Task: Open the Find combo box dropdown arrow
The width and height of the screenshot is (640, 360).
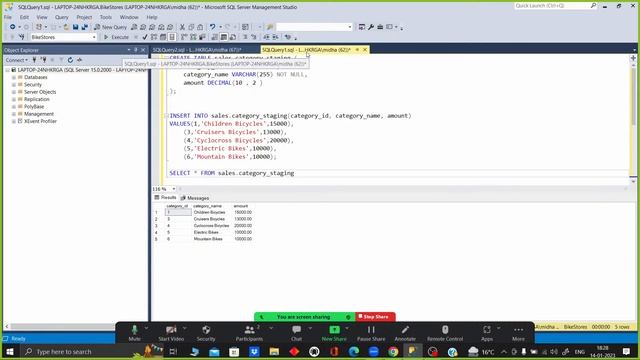Action: point(350,27)
